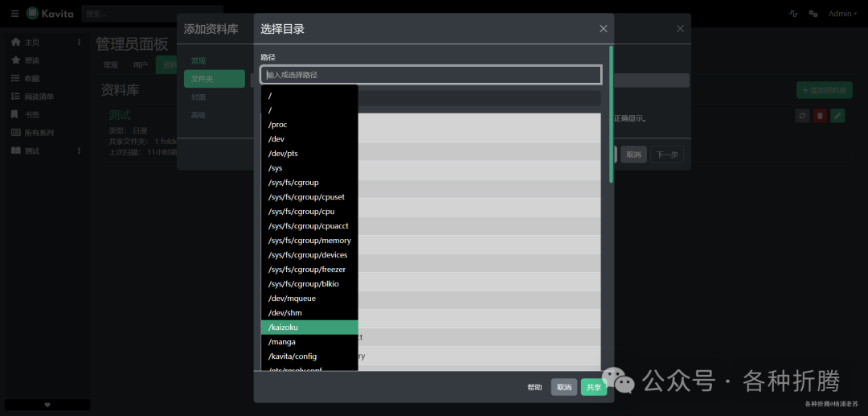Choose /sys/fs/cgroup/blkio suggestion
This screenshot has height=416, width=868.
309,283
